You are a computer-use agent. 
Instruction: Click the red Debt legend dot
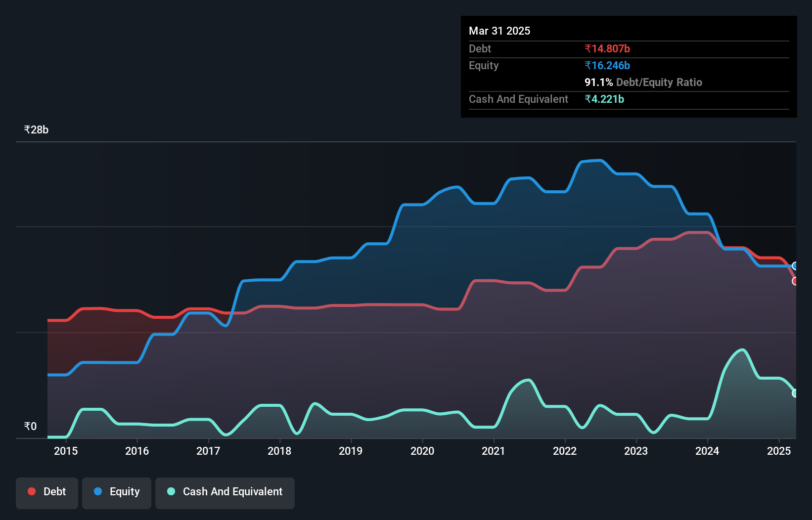coord(31,491)
